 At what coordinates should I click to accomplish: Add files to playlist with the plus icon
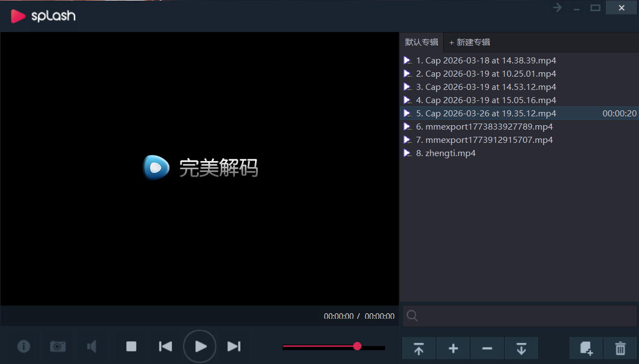coord(452,348)
